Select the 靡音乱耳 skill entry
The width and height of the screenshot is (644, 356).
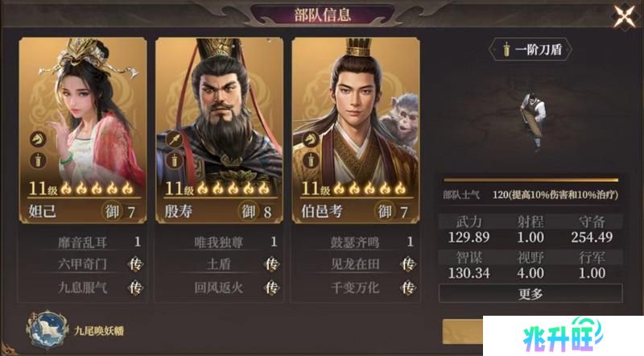82,242
